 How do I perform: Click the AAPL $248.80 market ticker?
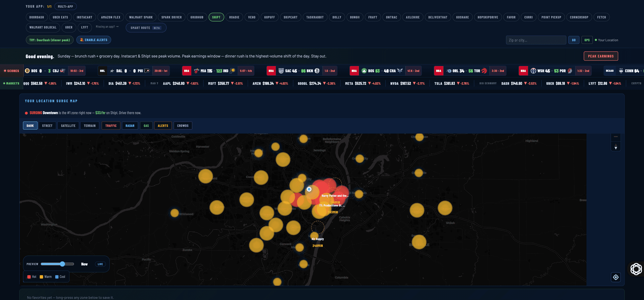180,83
